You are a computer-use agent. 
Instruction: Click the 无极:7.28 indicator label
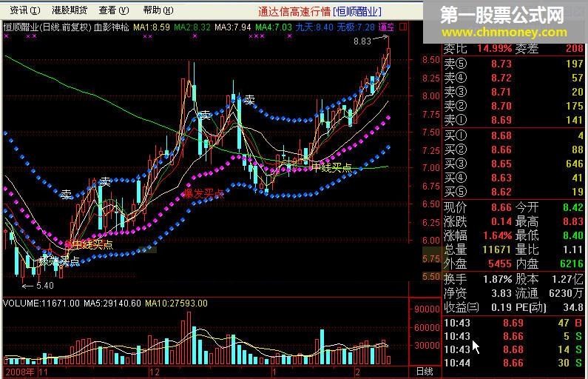(356, 27)
